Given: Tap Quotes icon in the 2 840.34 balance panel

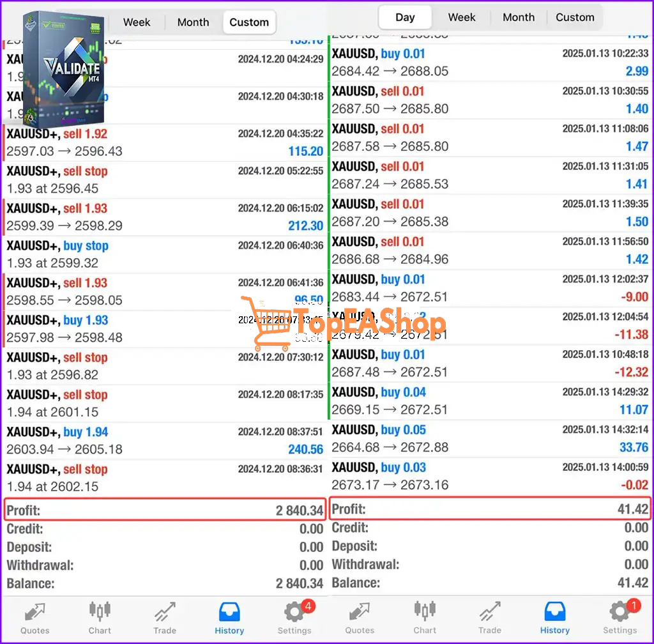Looking at the screenshot, I should [x=34, y=617].
